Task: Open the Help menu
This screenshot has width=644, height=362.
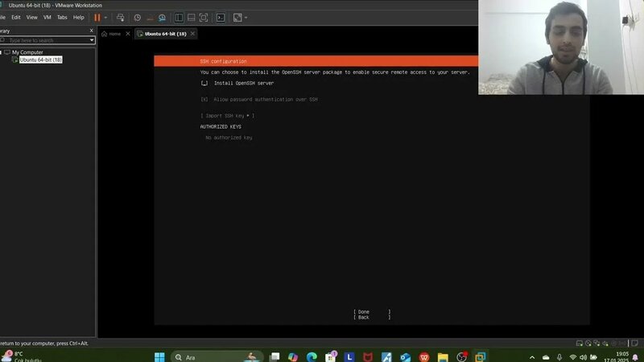Action: point(78,17)
